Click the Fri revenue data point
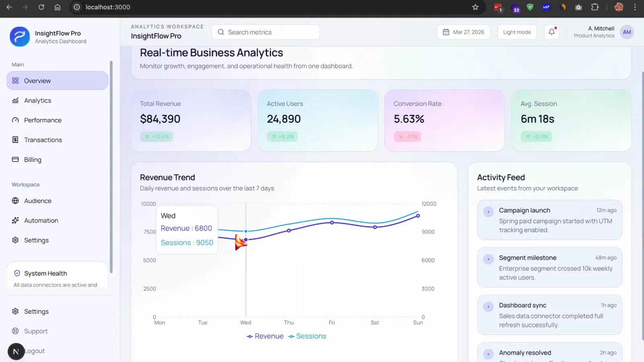 (x=332, y=222)
